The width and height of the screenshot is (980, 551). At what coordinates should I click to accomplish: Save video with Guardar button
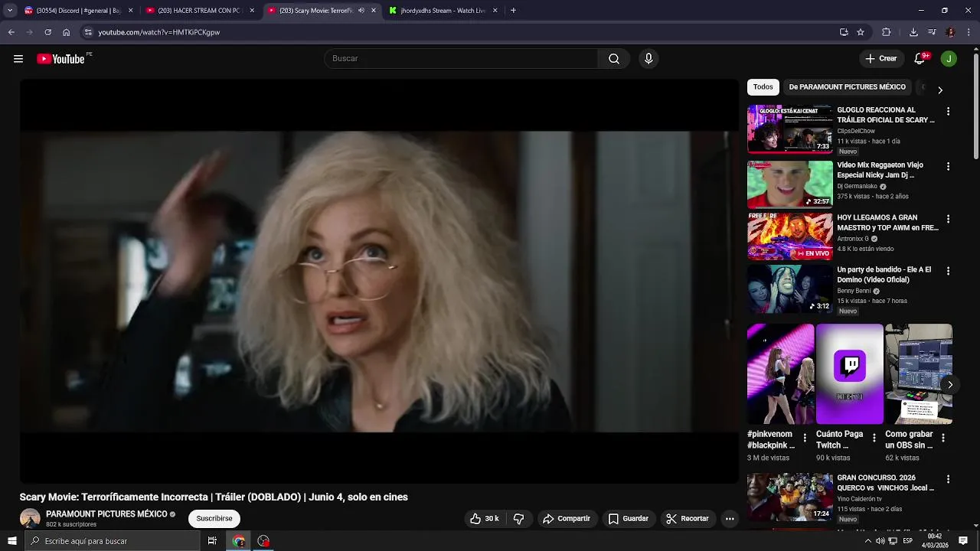click(x=629, y=519)
